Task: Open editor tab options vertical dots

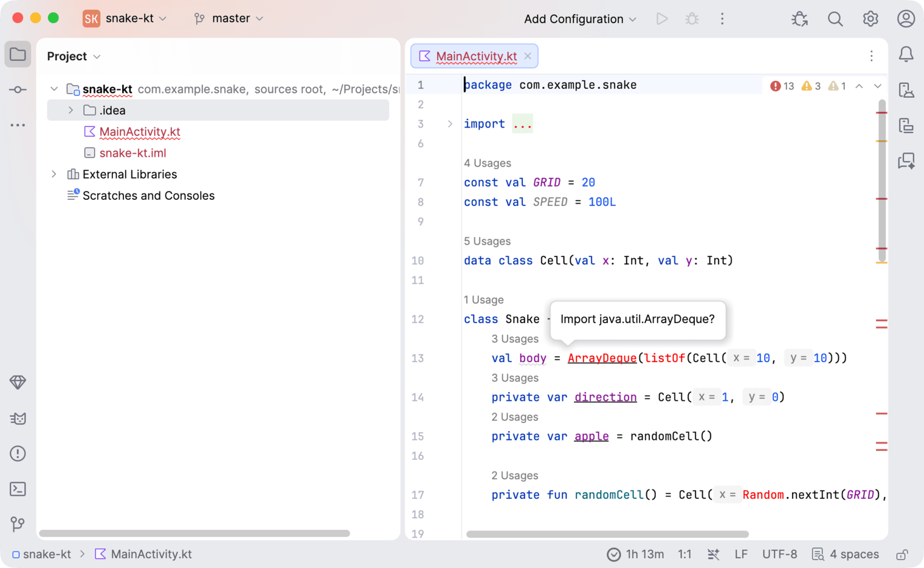Action: pos(871,56)
